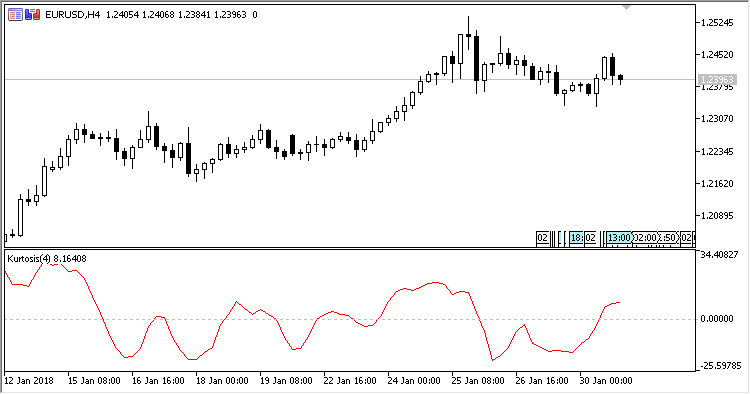Click the 24 Jan 00:00 time label
750x394 pixels.
[414, 381]
